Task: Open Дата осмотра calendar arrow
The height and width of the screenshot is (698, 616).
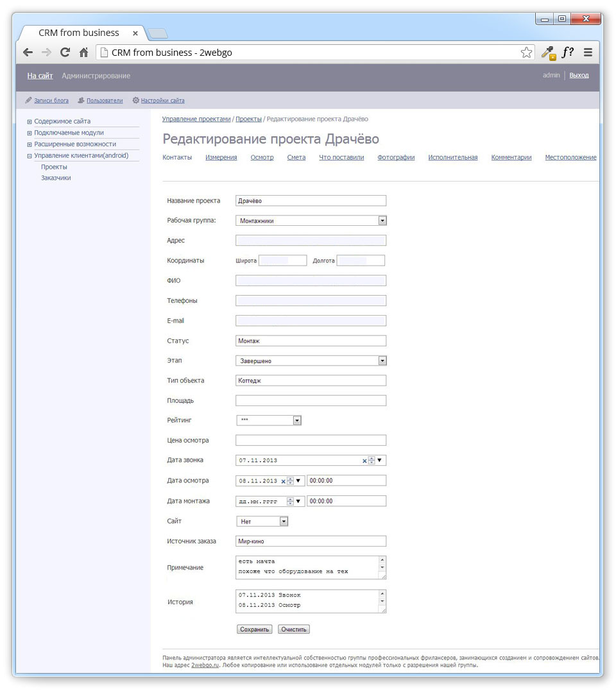Action: click(x=298, y=481)
